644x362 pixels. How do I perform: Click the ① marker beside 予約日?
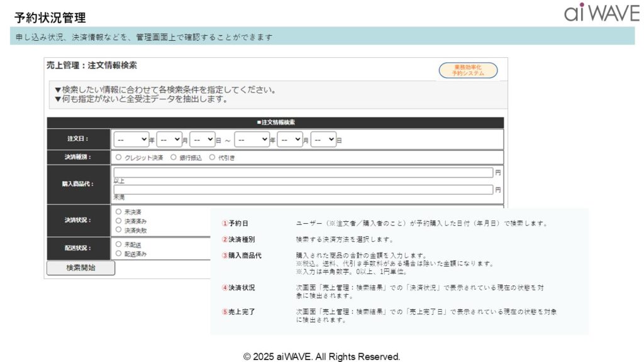[x=225, y=223]
